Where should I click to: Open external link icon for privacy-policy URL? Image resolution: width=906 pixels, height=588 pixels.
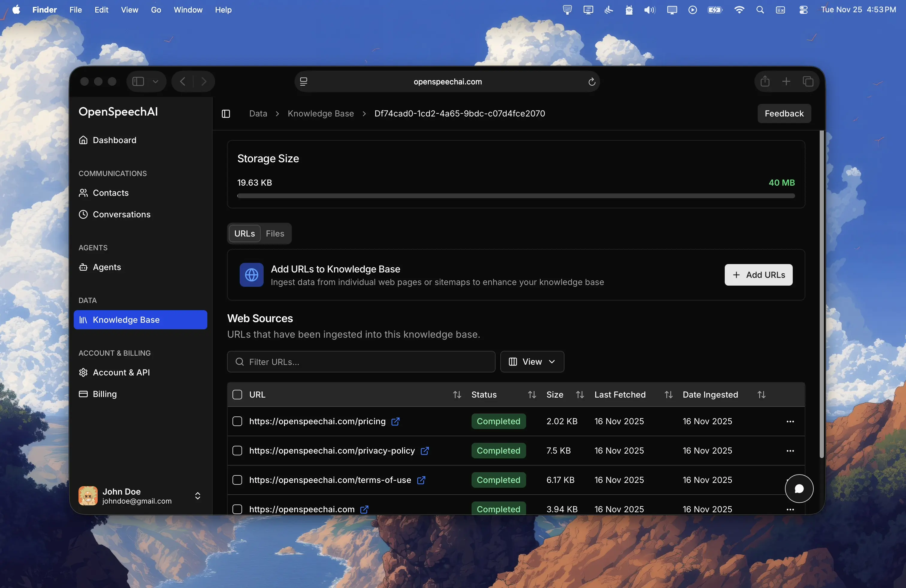425,451
